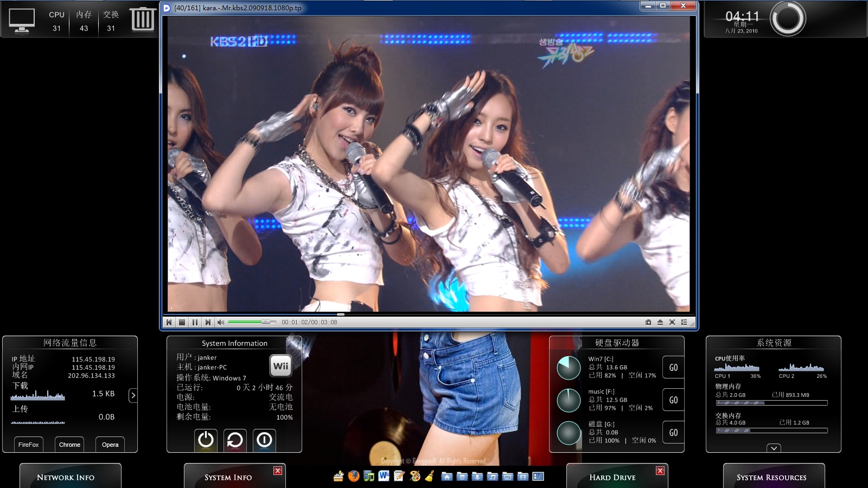This screenshot has height=488, width=868.
Task: Click the CPU 1 usage graph
Action: pyautogui.click(x=737, y=367)
